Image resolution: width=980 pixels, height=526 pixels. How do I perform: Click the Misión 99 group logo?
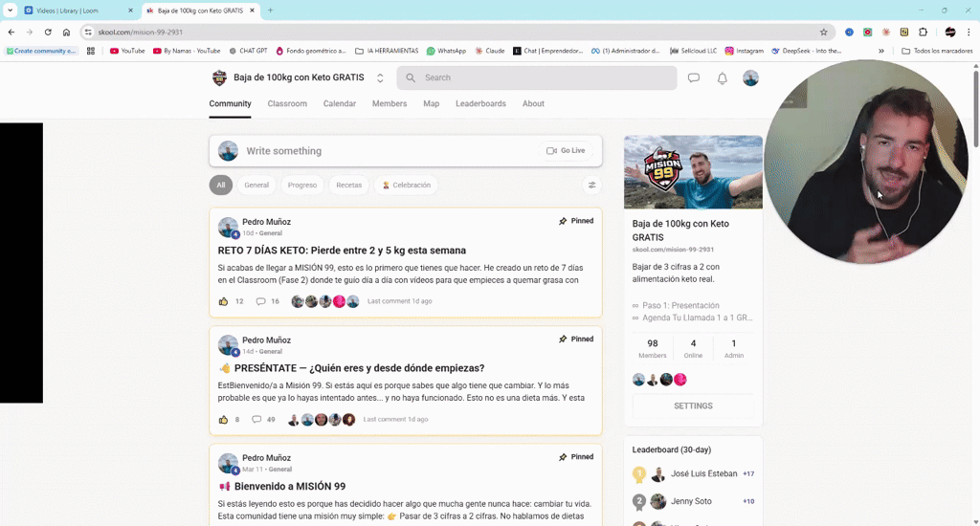(x=219, y=78)
